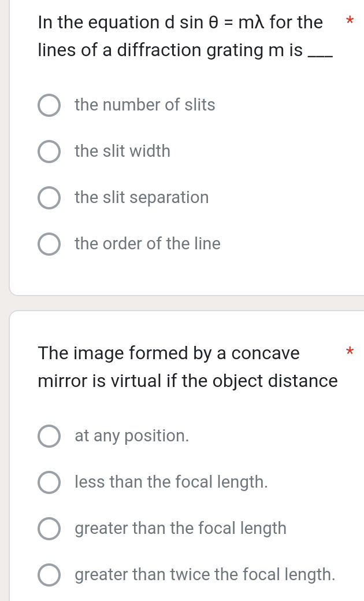The height and width of the screenshot is (601, 364).
Task: Mark the radio circle beside 'the order of the line'
Action: click(49, 244)
